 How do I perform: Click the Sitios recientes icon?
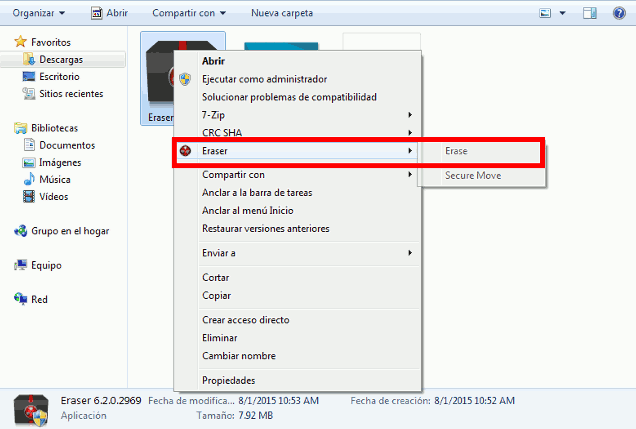[x=29, y=94]
